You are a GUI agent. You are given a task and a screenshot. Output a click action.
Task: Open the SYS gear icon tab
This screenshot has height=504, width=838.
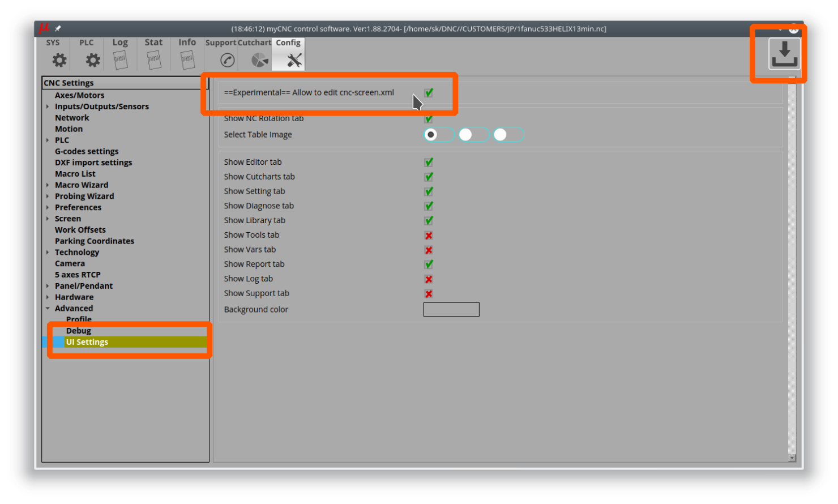coord(58,59)
